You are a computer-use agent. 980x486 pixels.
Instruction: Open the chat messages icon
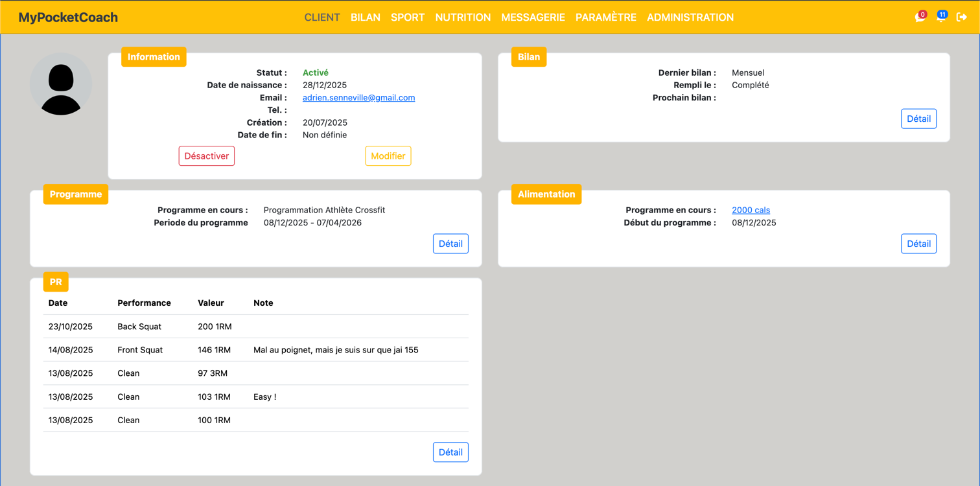tap(919, 17)
